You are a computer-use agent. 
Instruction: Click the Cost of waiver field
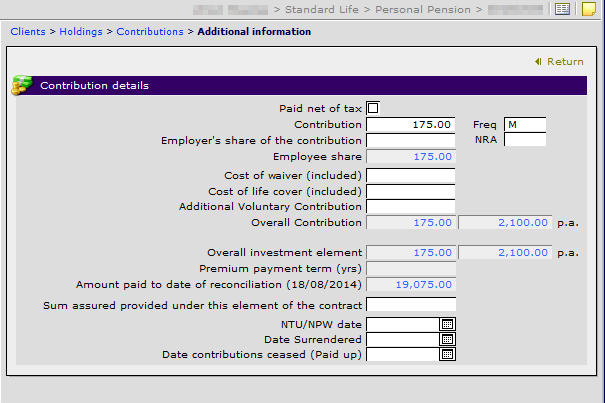(411, 175)
